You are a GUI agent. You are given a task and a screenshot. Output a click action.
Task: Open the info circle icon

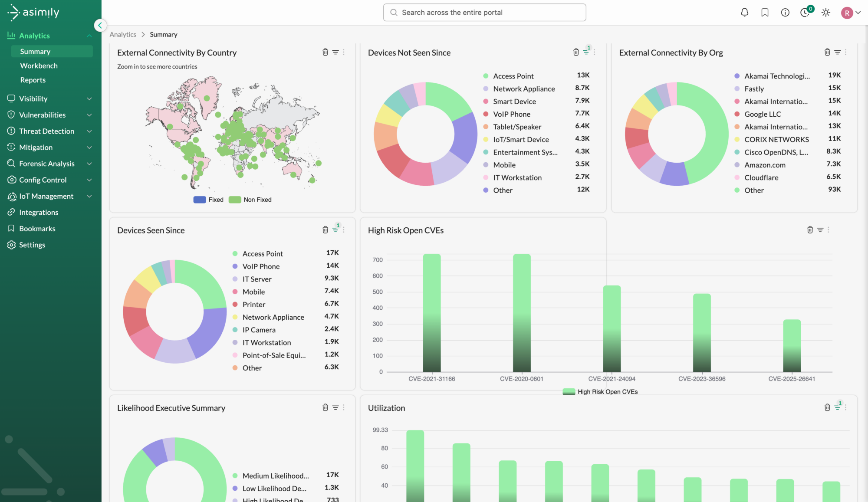coord(785,13)
